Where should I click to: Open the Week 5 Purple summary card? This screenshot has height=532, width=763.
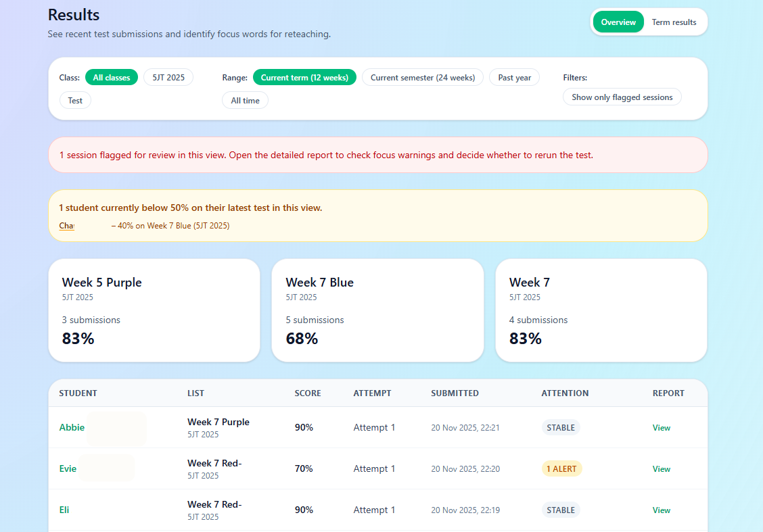154,310
